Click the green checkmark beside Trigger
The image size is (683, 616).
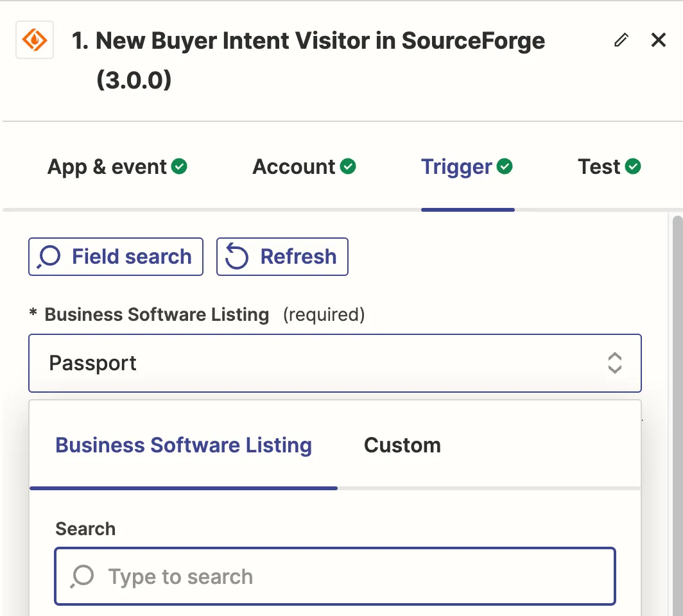click(x=505, y=166)
